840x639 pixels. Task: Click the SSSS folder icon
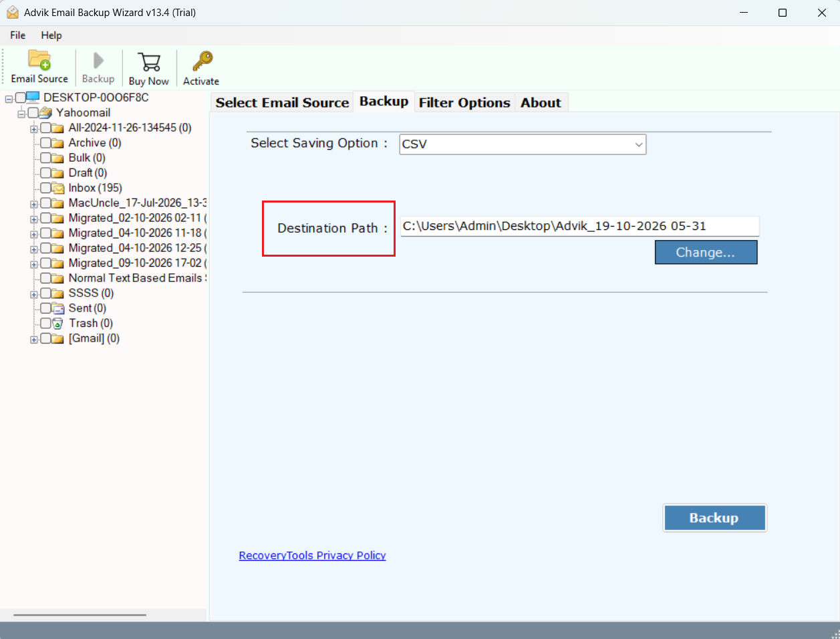58,293
